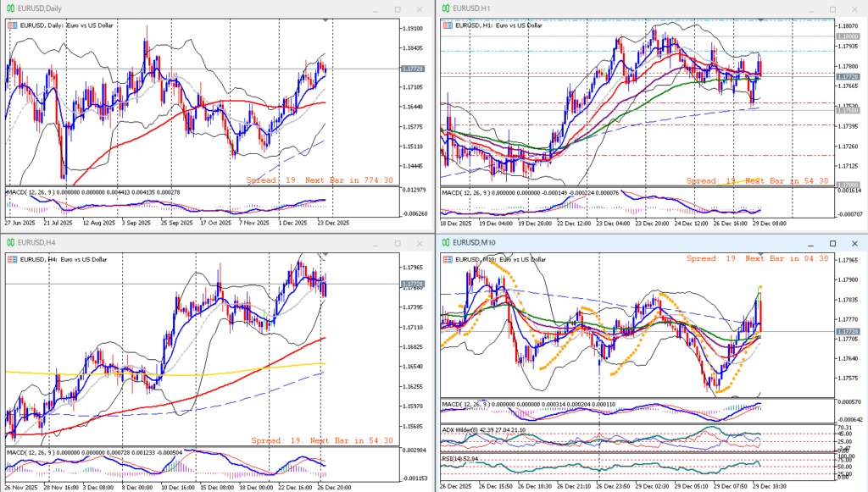Image resolution: width=868 pixels, height=492 pixels.
Task: Maximize the EURUSD,H4 chart window
Action: click(x=398, y=244)
